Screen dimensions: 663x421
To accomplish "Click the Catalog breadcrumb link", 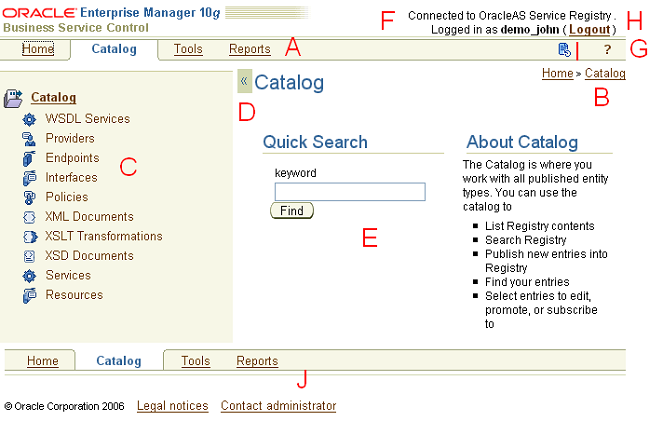I will pyautogui.click(x=605, y=73).
